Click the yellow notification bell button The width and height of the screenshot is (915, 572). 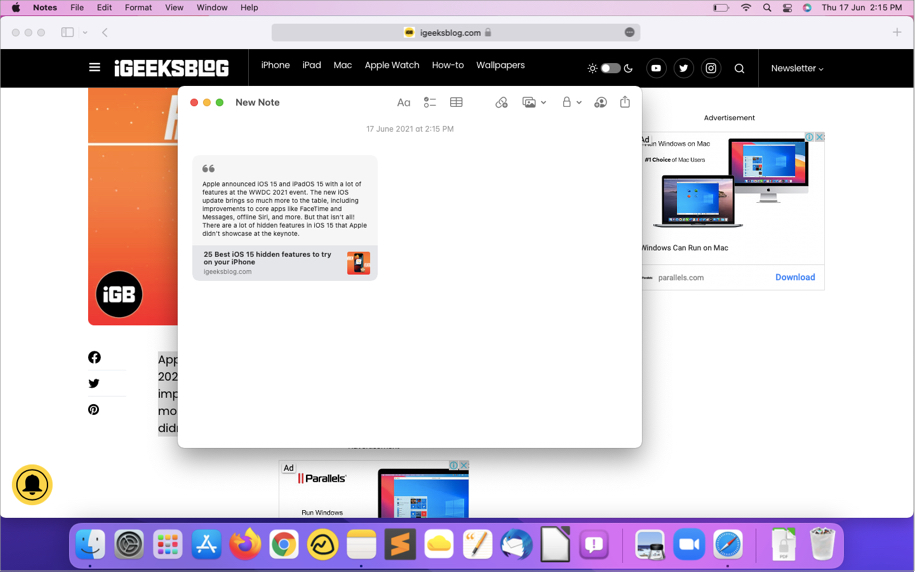pos(32,484)
